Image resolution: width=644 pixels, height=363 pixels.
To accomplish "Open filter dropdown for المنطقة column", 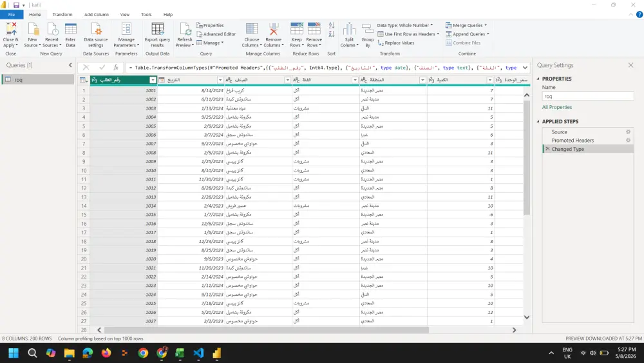I will [x=422, y=80].
